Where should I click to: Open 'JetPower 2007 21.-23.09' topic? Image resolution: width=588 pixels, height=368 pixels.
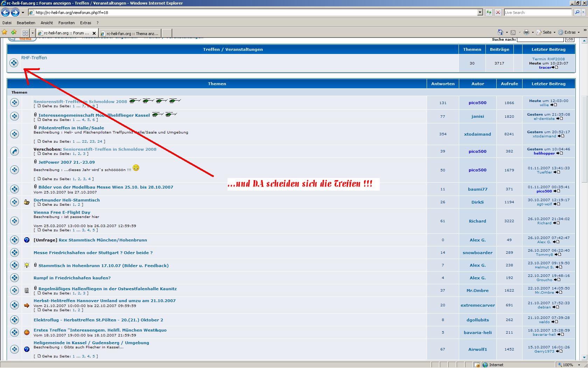tap(66, 162)
